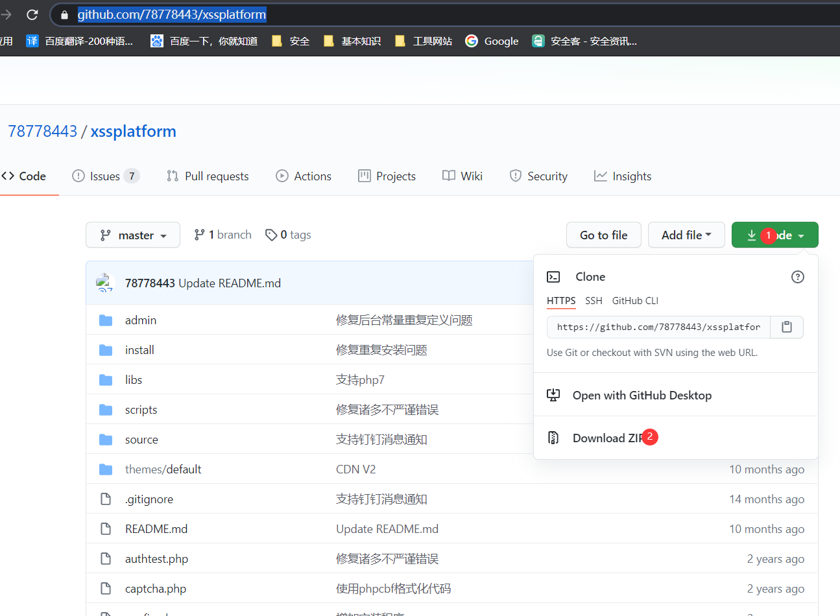The image size is (840, 616).
Task: Open the clone help question mark icon
Action: click(797, 277)
